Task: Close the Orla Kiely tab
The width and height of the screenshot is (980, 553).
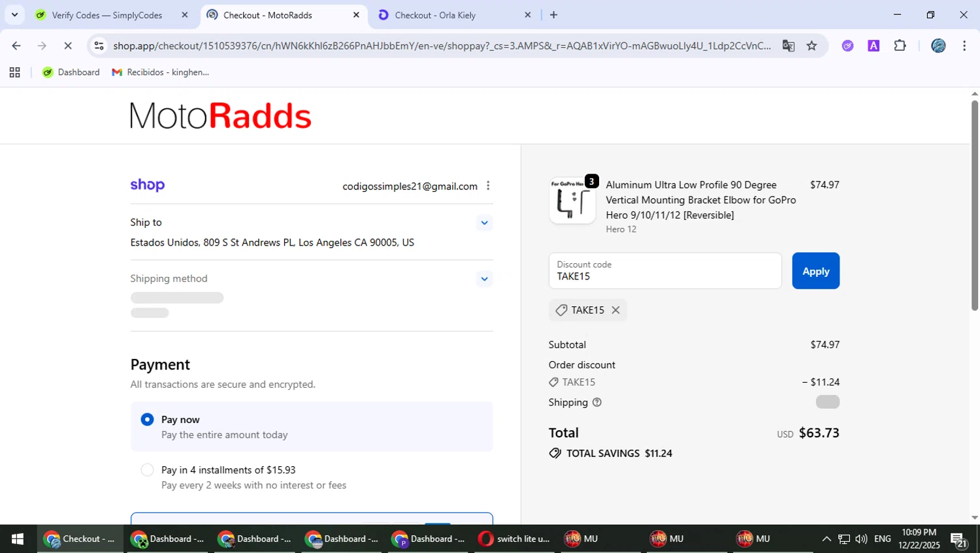Action: coord(528,15)
